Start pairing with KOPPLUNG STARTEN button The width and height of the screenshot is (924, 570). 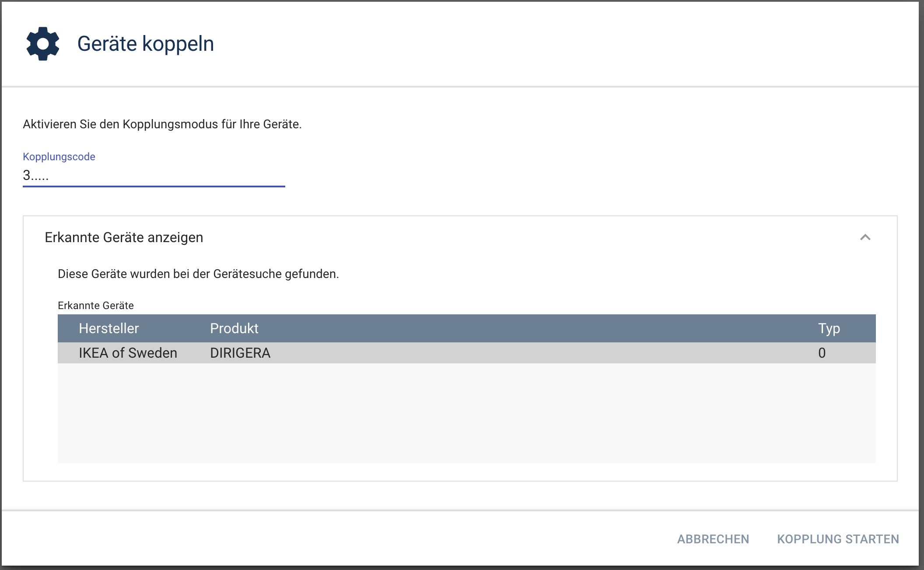click(x=838, y=539)
